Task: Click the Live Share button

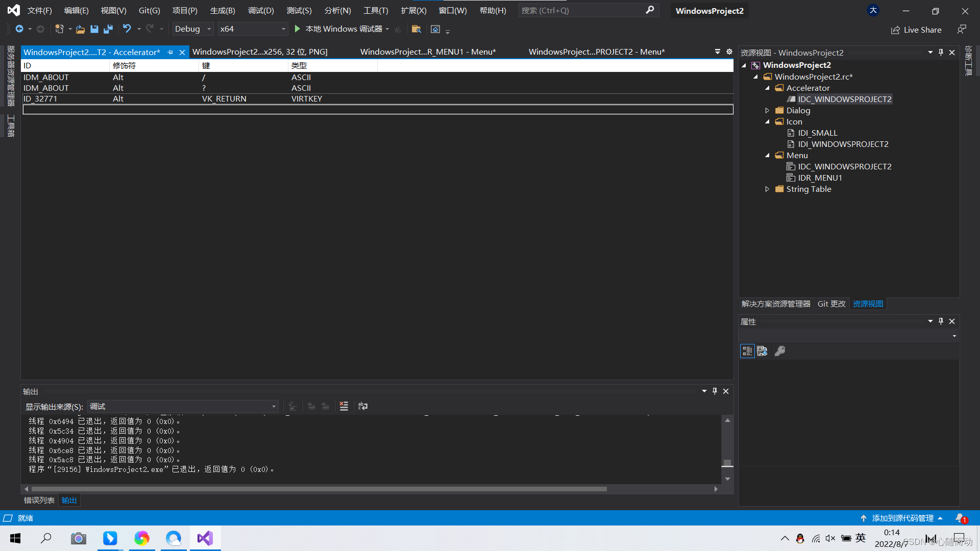Action: (916, 30)
